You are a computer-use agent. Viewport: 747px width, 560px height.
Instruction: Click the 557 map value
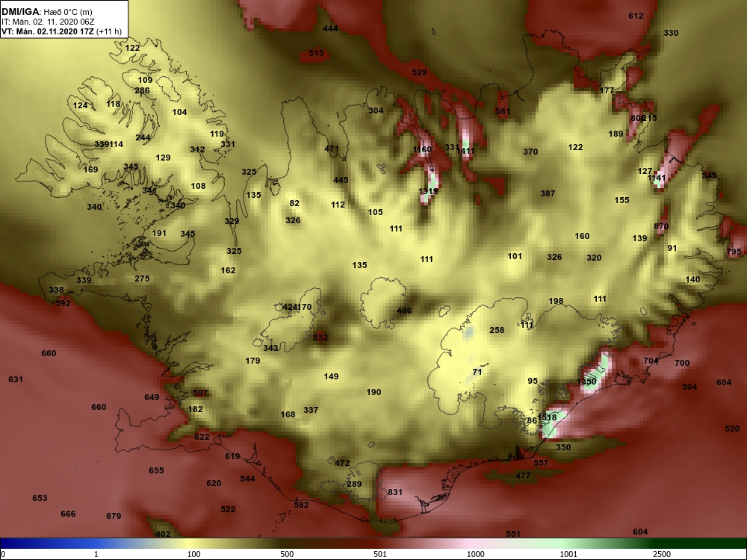(541, 463)
